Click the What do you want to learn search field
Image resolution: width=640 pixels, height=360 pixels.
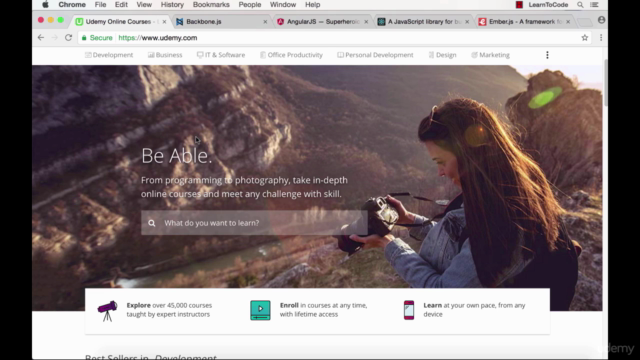tap(254, 223)
